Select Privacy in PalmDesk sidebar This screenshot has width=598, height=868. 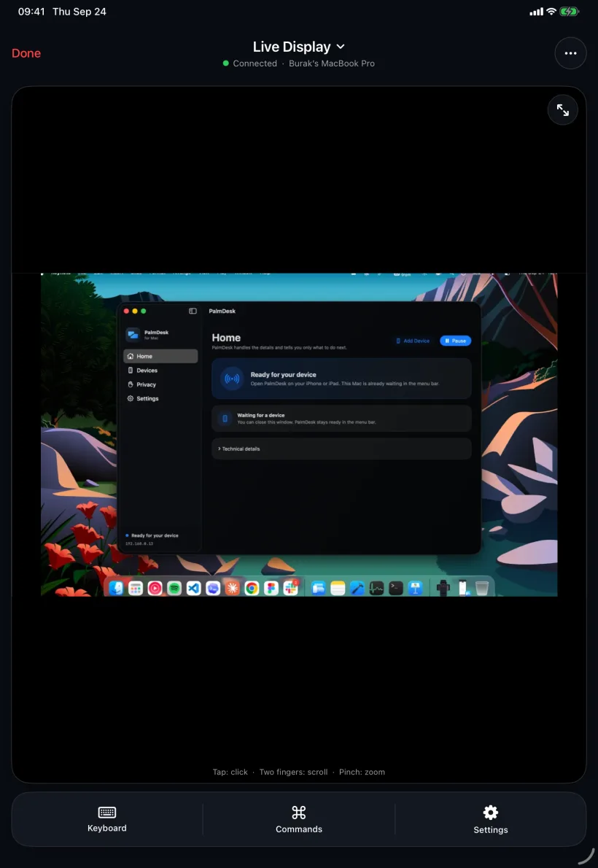[160, 384]
